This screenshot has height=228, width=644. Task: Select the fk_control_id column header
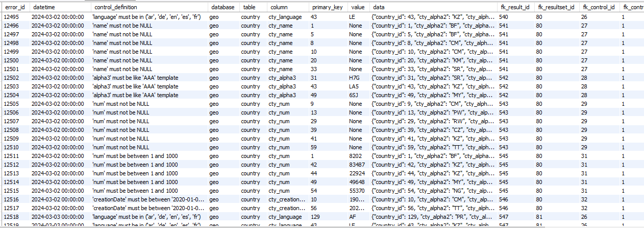[x=599, y=8]
